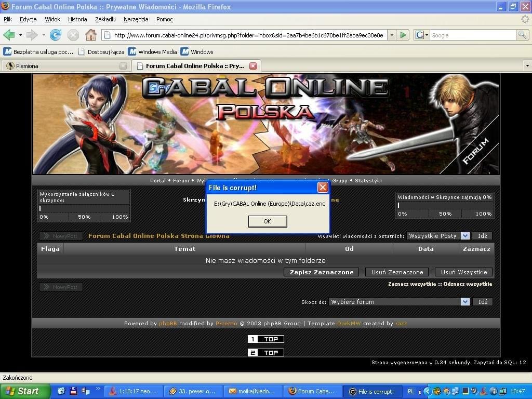This screenshot has width=532, height=399.
Task: Click 'Odznacz wszystkie' link
Action: tap(468, 284)
